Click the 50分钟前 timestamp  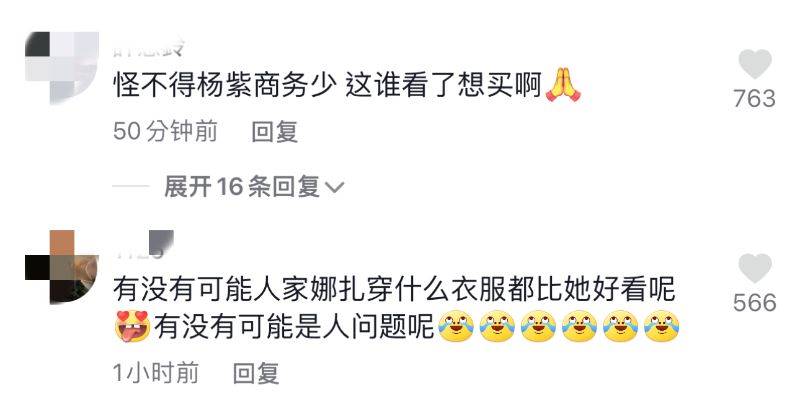(x=165, y=132)
